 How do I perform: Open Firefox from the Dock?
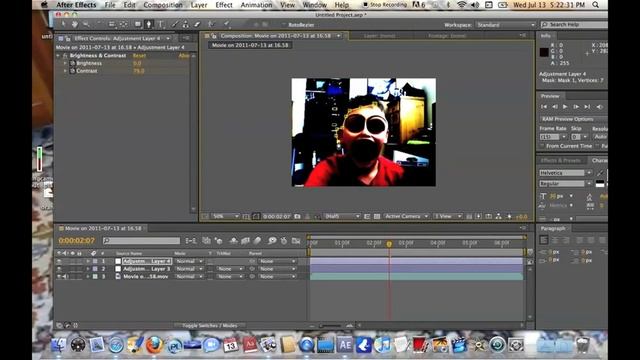[154, 345]
